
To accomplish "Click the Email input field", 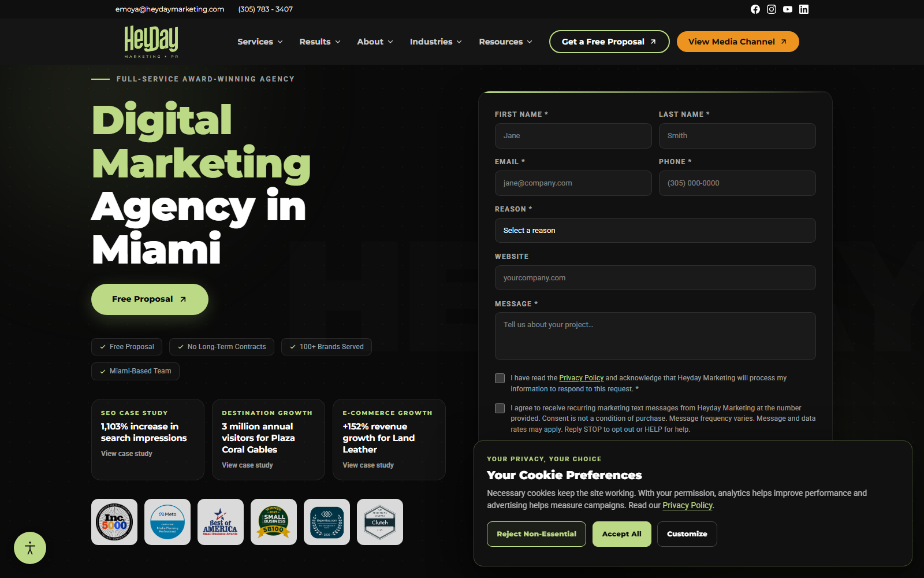I will (573, 183).
